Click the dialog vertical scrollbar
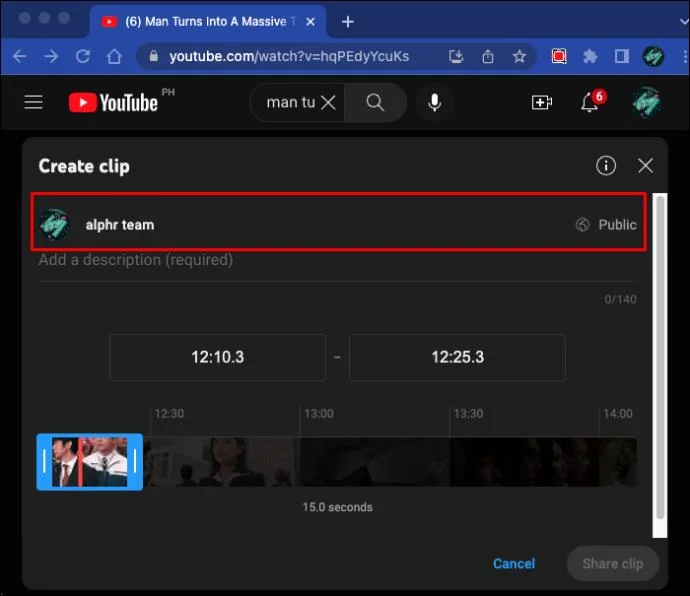The width and height of the screenshot is (690, 596). click(x=660, y=357)
